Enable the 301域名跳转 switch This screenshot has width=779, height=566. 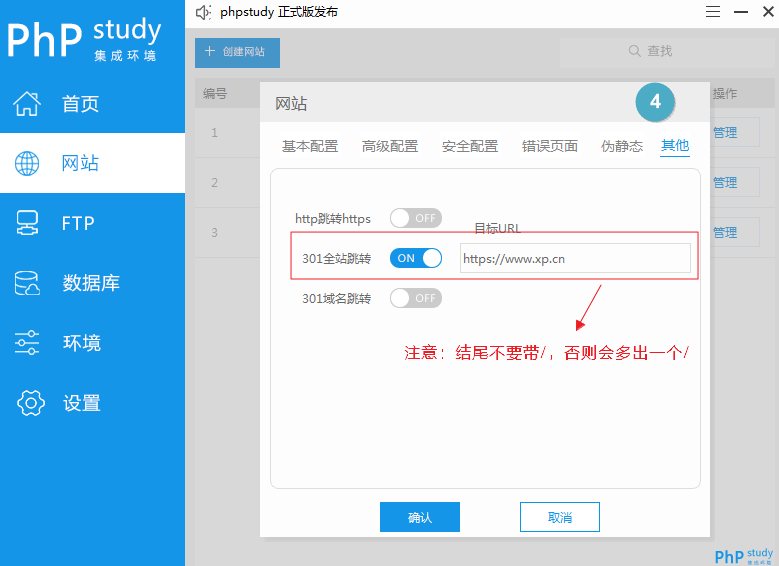tap(416, 298)
